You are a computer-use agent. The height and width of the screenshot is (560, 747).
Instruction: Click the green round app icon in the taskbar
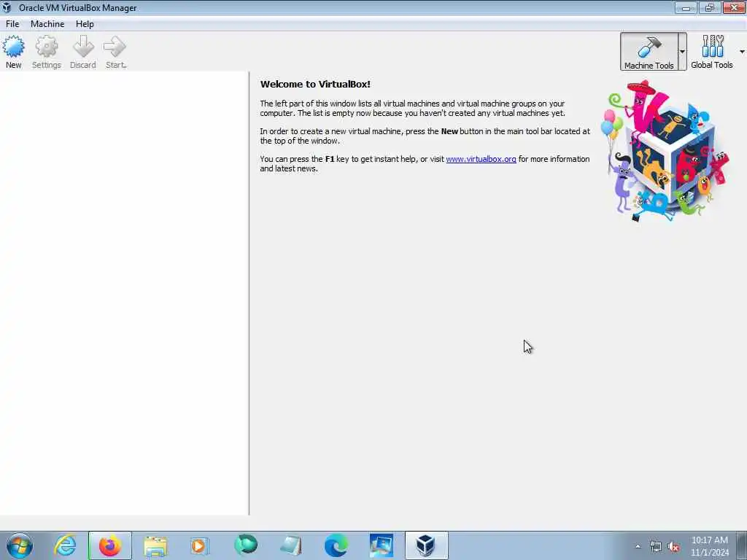245,545
